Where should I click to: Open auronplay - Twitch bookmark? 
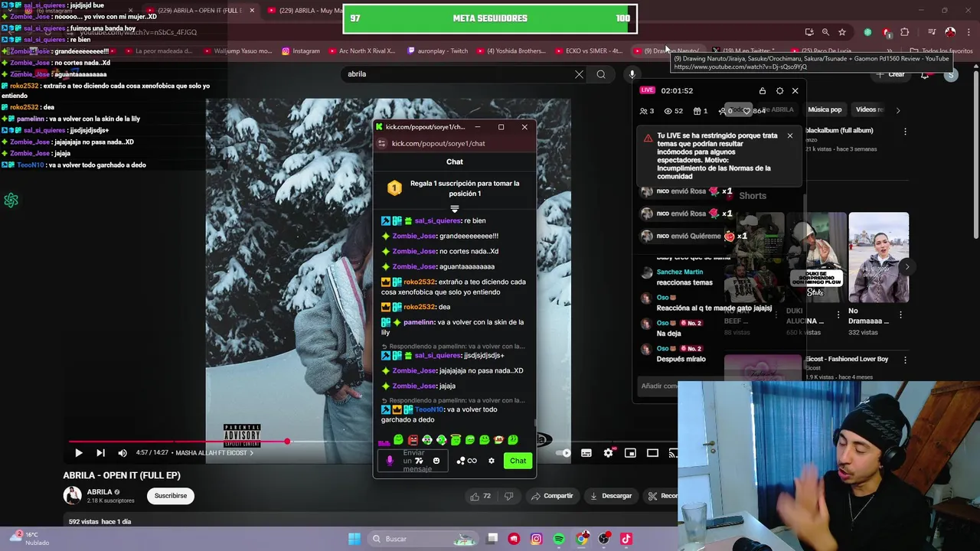(x=437, y=51)
